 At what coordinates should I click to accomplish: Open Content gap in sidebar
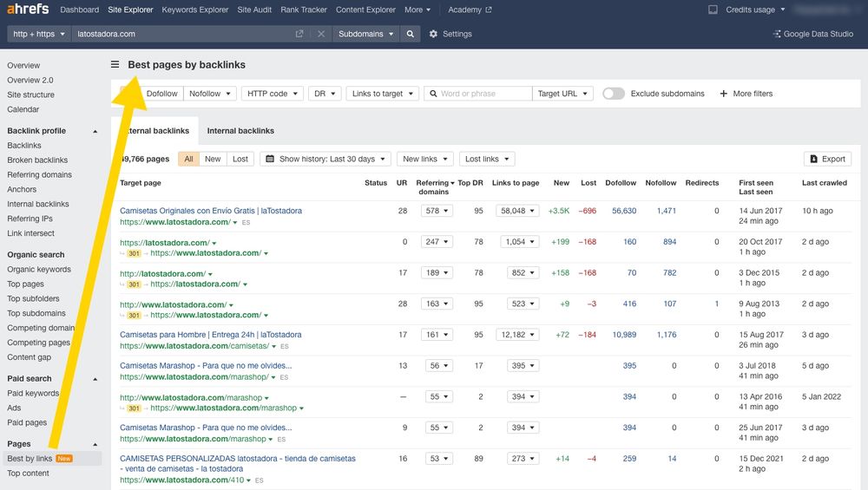[30, 357]
